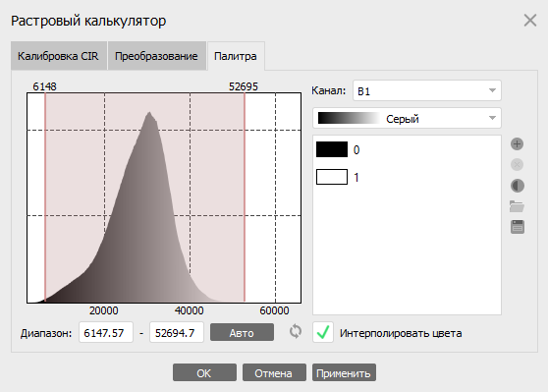
Task: Click the histogram peak area
Action: [149, 116]
